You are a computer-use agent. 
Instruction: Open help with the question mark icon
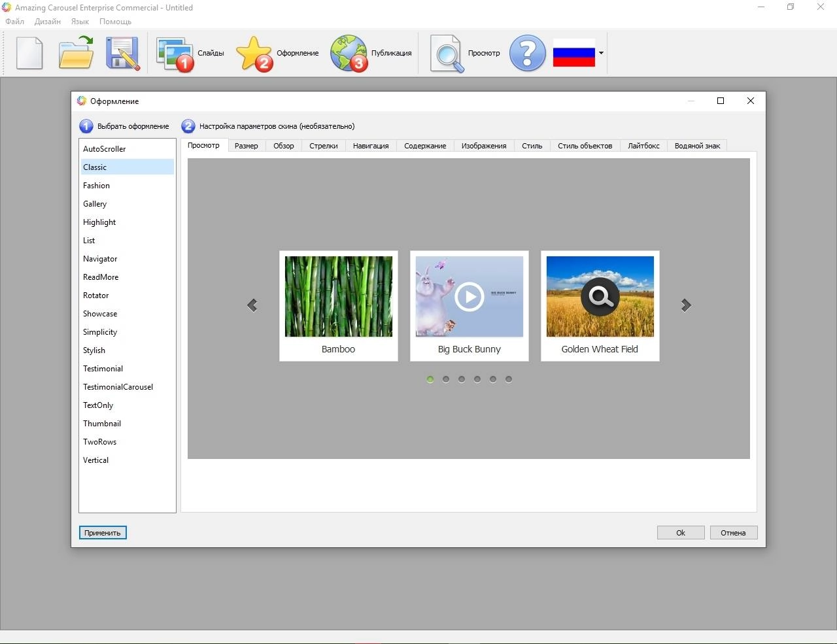527,53
